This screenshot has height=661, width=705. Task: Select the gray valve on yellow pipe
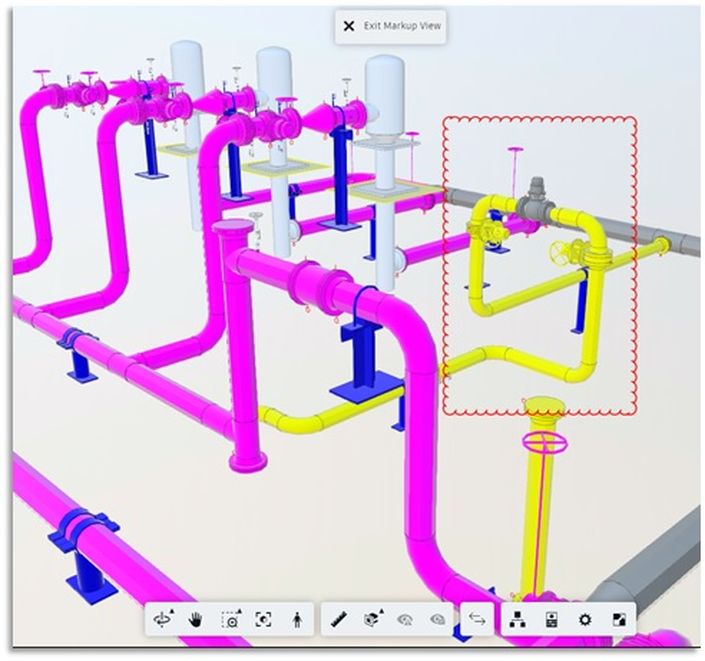coord(537,198)
